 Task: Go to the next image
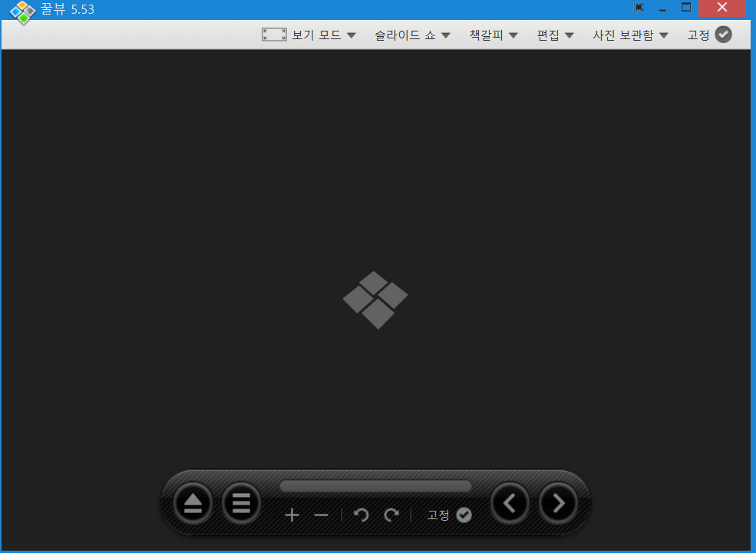pyautogui.click(x=559, y=504)
